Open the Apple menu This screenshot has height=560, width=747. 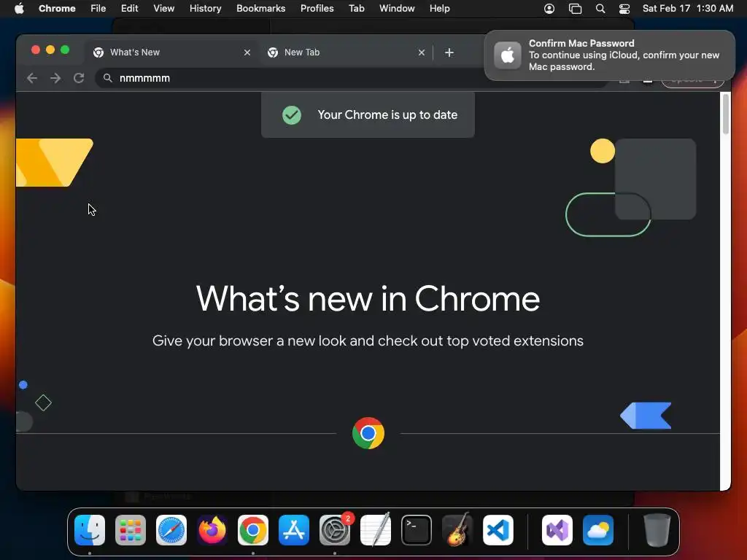pyautogui.click(x=19, y=8)
